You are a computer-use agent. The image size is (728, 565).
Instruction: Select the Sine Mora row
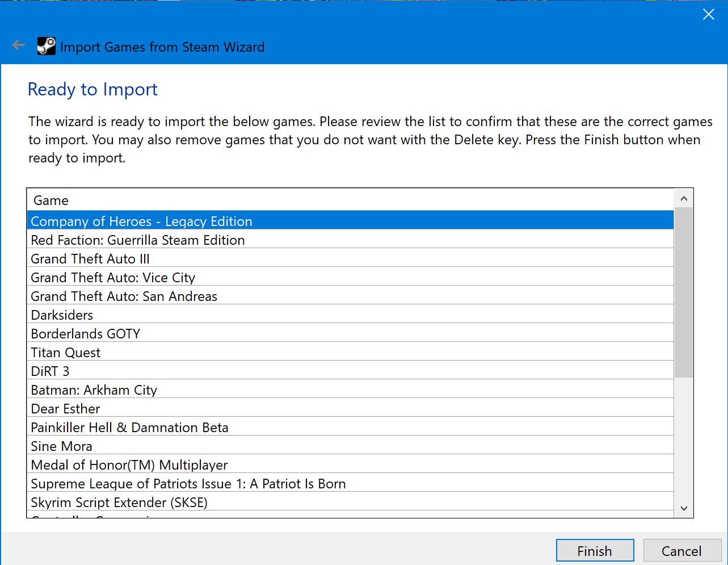pyautogui.click(x=351, y=445)
